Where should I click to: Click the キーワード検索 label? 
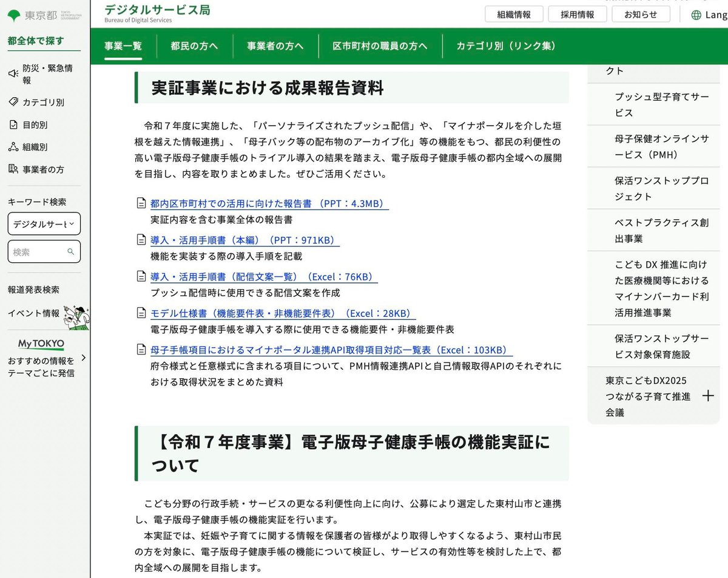pyautogui.click(x=37, y=202)
